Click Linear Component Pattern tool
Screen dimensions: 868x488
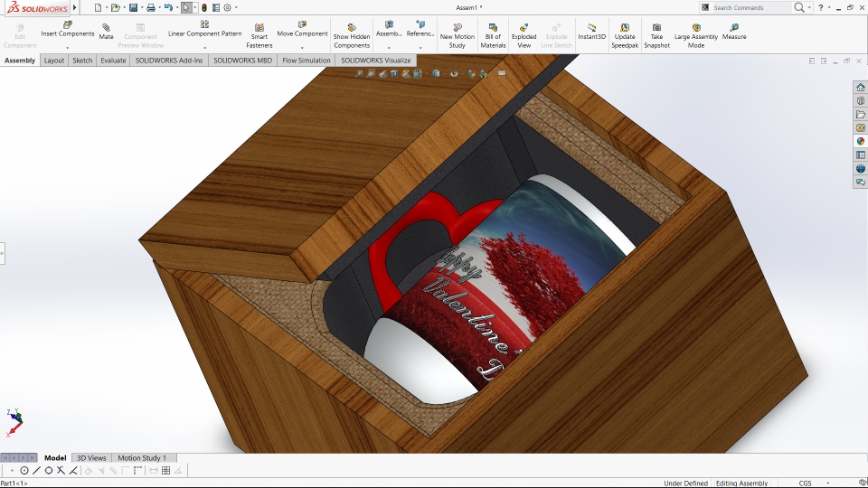pyautogui.click(x=205, y=29)
